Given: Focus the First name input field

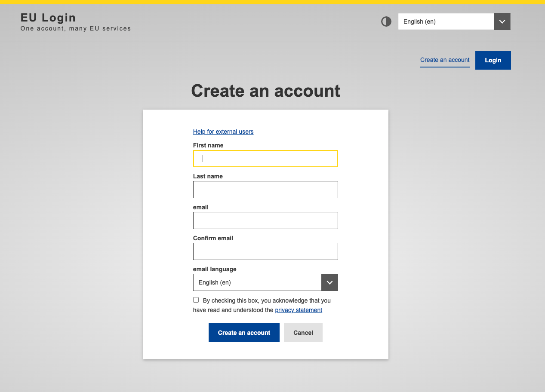Looking at the screenshot, I should tap(265, 159).
